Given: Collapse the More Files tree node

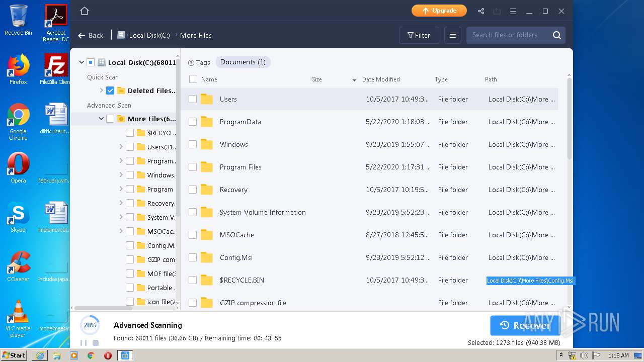Looking at the screenshot, I should (101, 119).
